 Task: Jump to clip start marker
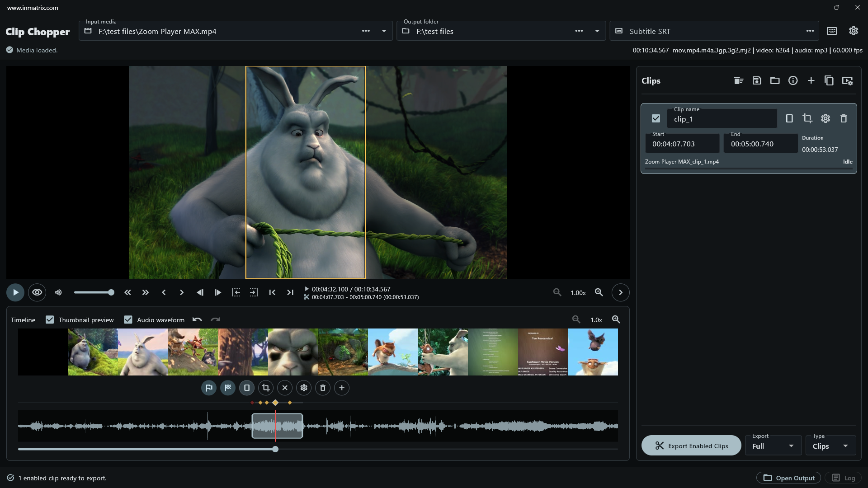pos(272,292)
